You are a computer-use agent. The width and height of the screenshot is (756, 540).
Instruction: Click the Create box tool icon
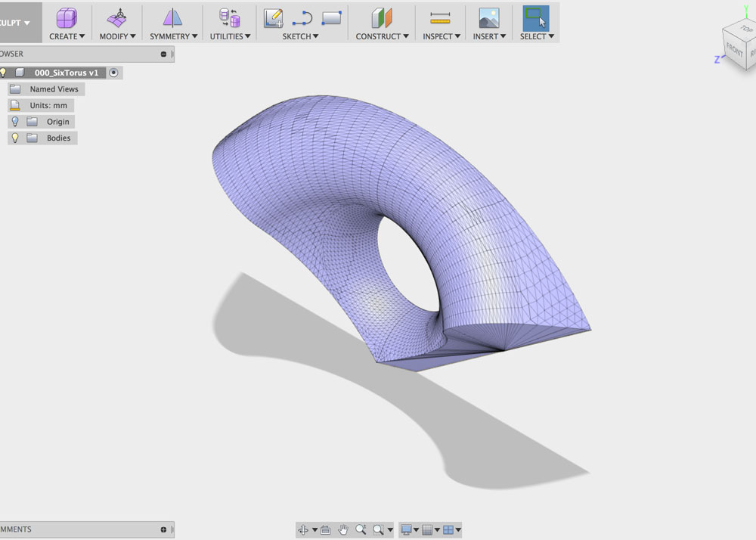[x=67, y=18]
